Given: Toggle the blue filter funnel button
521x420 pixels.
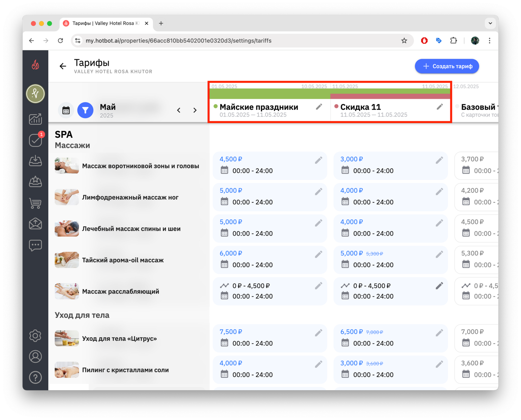Looking at the screenshot, I should (x=85, y=110).
